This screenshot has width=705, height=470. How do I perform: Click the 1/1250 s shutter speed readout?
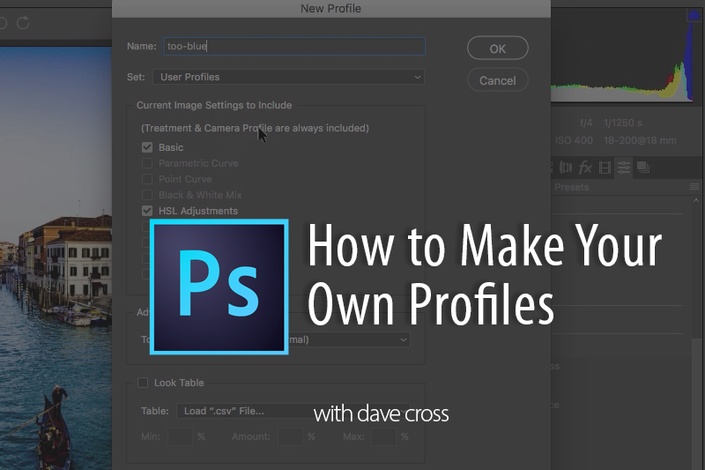point(623,123)
